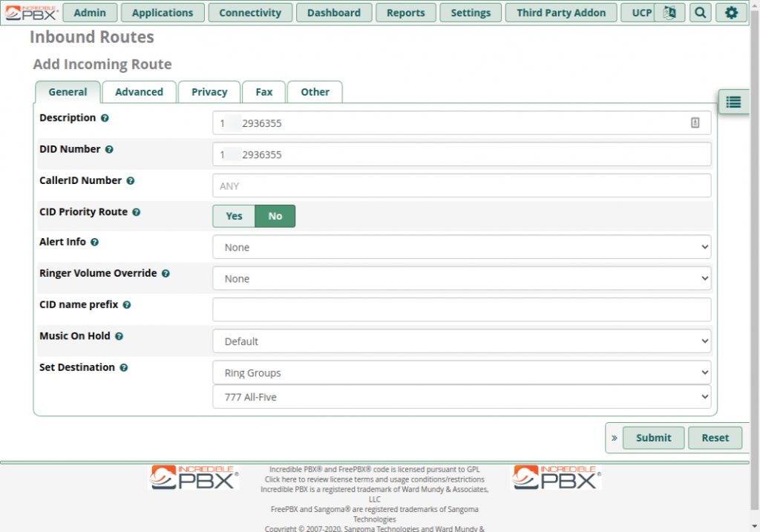Open the Admin menu

(90, 13)
